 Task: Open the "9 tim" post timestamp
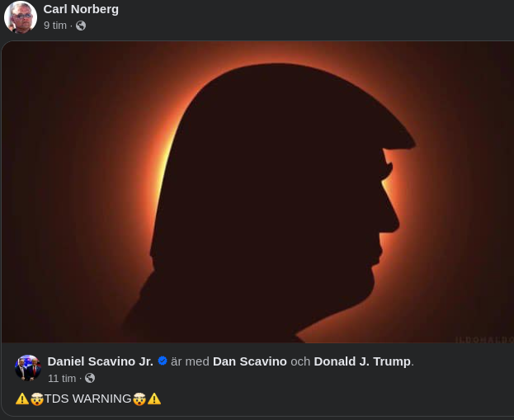(x=55, y=26)
